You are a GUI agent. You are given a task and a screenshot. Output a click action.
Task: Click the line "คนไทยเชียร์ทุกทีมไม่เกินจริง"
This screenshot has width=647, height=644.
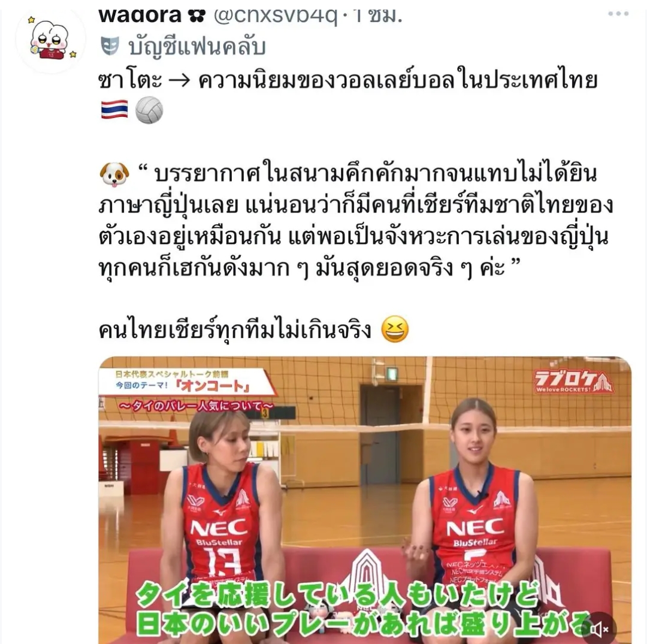(x=235, y=331)
